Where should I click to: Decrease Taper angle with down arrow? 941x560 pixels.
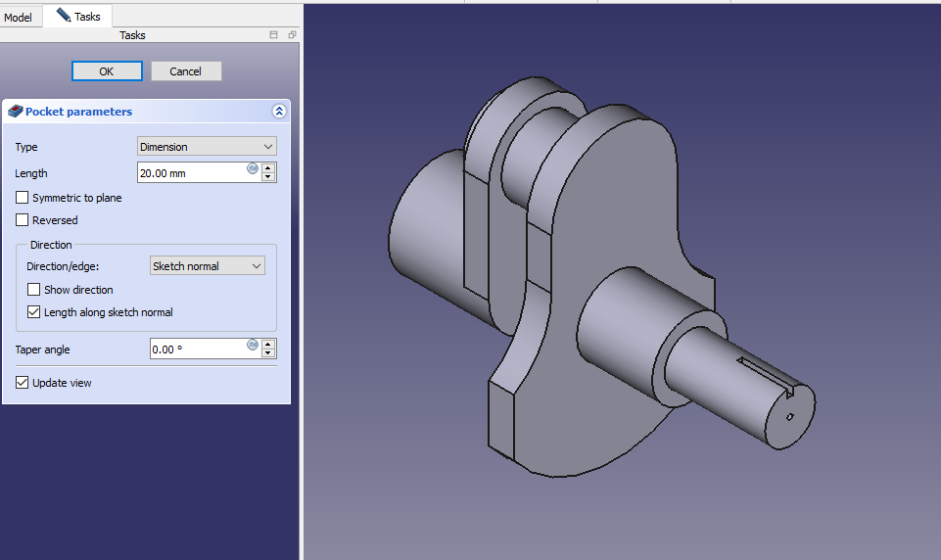pyautogui.click(x=269, y=353)
